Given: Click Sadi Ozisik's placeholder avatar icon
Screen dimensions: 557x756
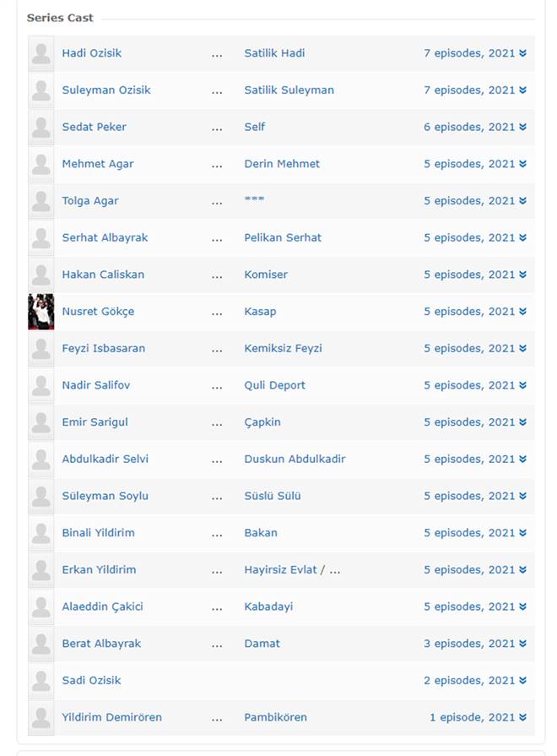Looking at the screenshot, I should pyautogui.click(x=41, y=681).
